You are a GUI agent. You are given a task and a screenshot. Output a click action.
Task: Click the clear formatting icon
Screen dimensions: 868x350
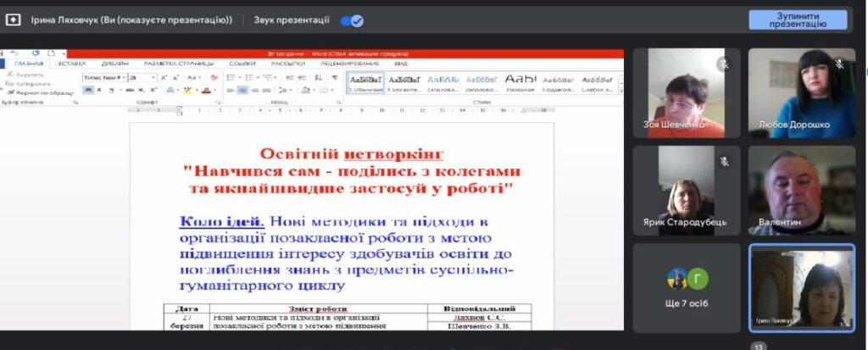(x=214, y=77)
